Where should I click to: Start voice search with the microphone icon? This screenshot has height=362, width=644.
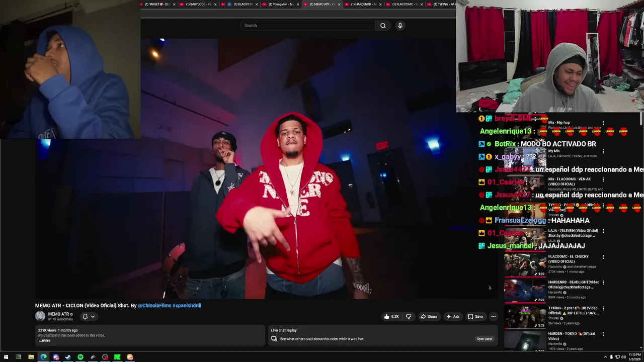click(400, 26)
